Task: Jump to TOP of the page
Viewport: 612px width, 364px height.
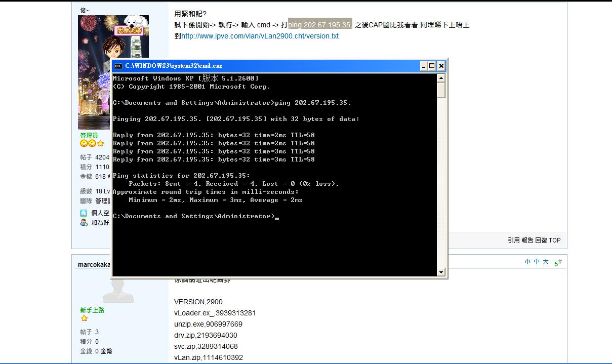Action: (x=555, y=240)
